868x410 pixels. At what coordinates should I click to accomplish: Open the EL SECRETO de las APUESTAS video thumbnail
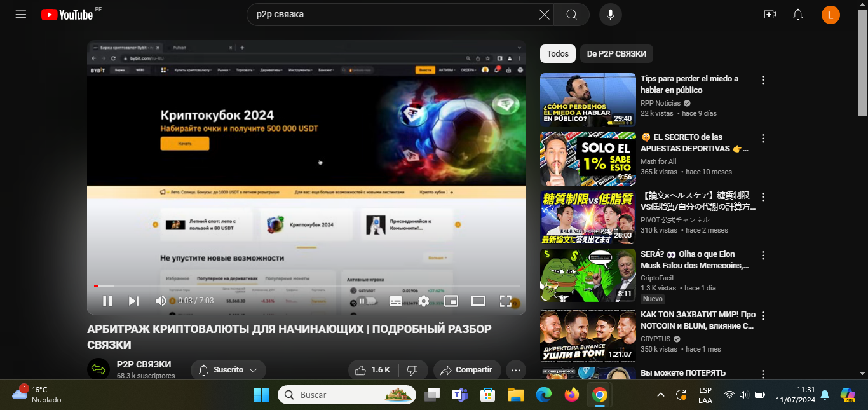tap(588, 158)
